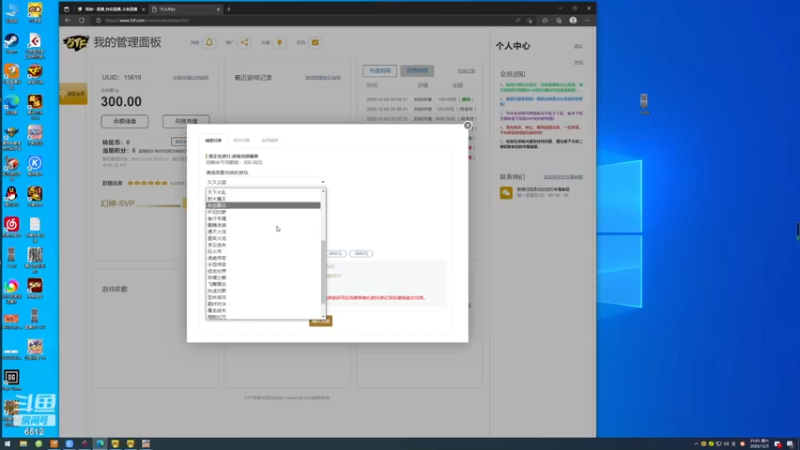The image size is (800, 450).
Task: Switch to first tab in exchange dialog
Action: click(213, 140)
